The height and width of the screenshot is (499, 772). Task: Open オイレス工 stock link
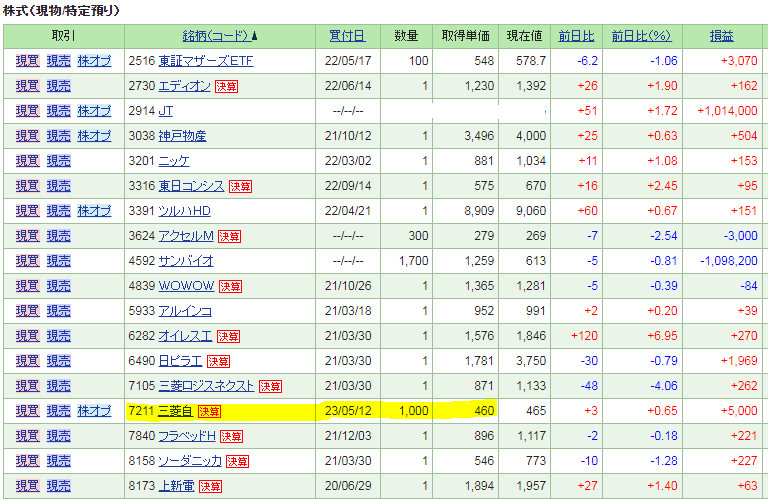[x=185, y=336]
